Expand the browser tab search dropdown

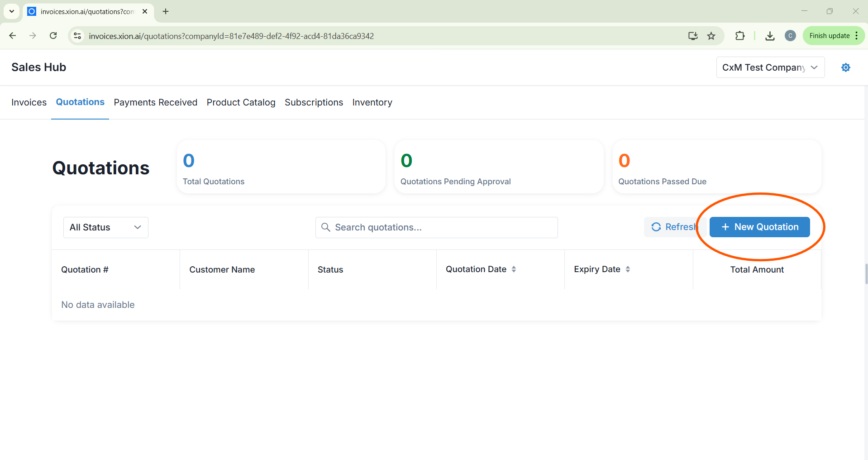tap(12, 11)
